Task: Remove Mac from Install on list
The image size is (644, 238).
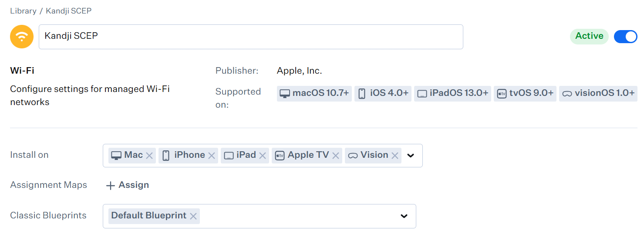Action: tap(149, 156)
